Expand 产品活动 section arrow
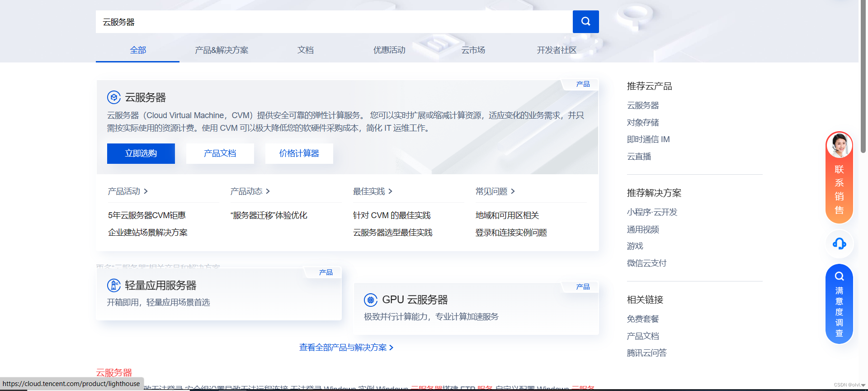868x391 pixels. (x=146, y=191)
